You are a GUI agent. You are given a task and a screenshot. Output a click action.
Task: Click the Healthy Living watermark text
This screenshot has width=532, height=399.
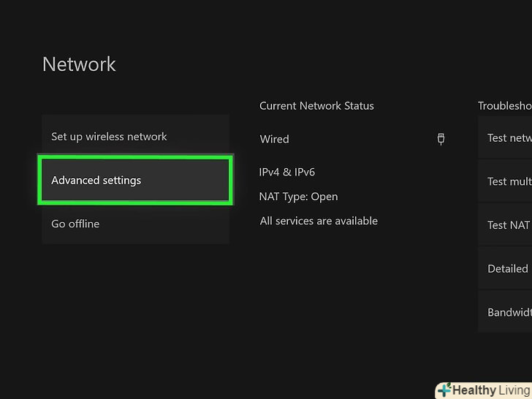pos(491,390)
